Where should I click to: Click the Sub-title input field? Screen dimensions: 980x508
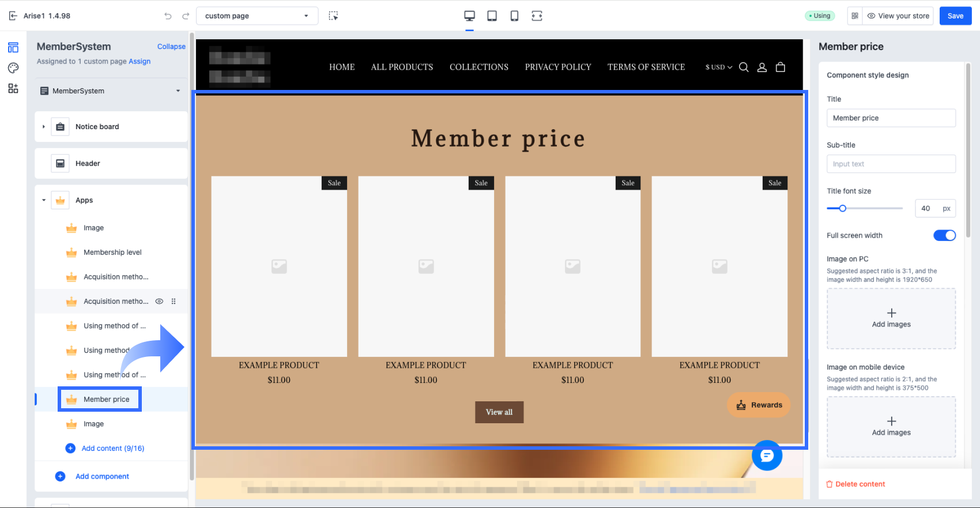pyautogui.click(x=891, y=164)
